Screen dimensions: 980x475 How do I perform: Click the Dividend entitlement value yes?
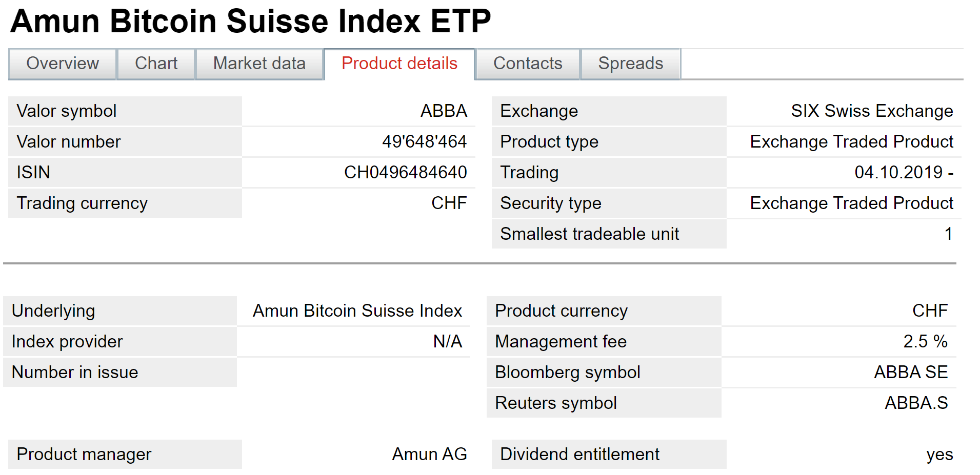939,454
